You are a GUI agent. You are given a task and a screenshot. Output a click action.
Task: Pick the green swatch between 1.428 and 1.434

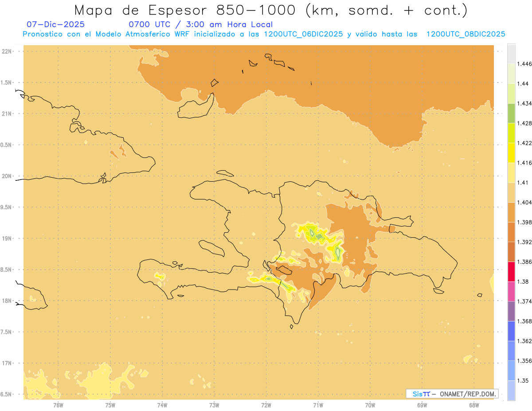[511, 113]
